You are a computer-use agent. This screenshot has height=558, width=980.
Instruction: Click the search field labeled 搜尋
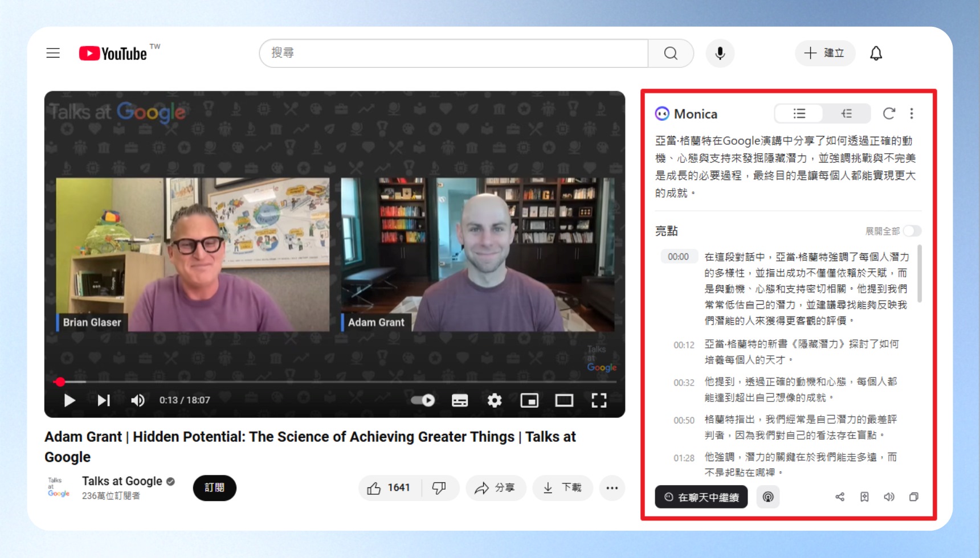coord(454,53)
